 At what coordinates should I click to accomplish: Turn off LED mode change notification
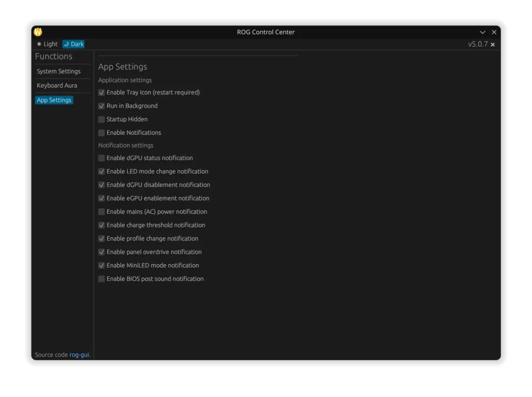[102, 171]
